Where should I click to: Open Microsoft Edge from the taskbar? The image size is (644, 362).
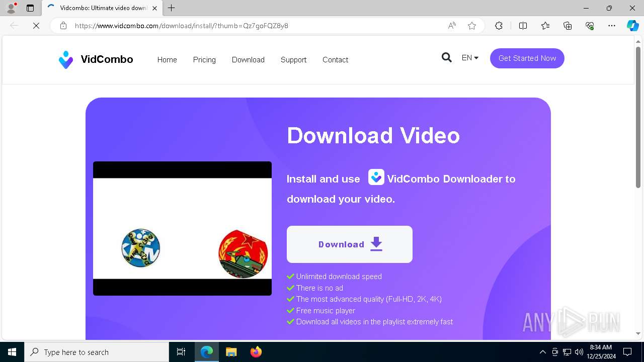click(207, 352)
